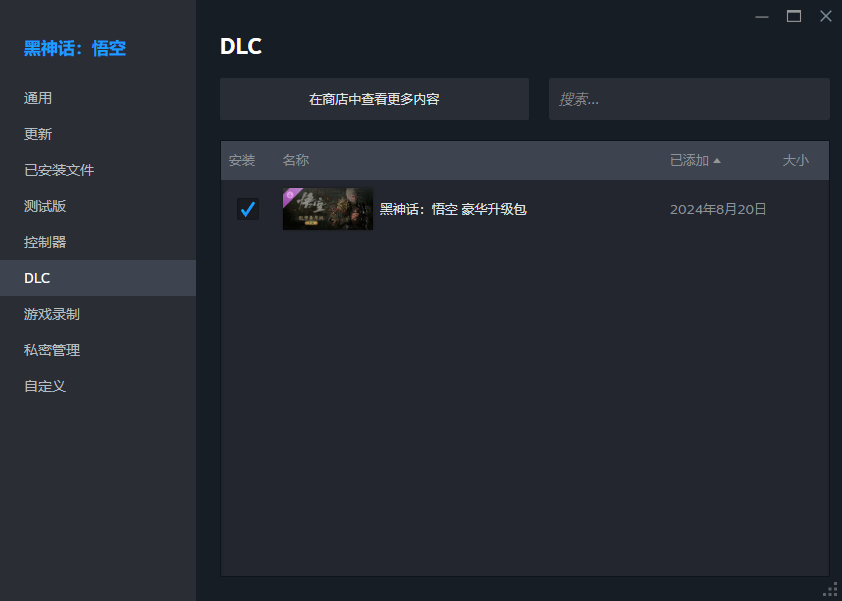Open 在商店中查看更多内容 button
The height and width of the screenshot is (601, 842).
click(374, 99)
